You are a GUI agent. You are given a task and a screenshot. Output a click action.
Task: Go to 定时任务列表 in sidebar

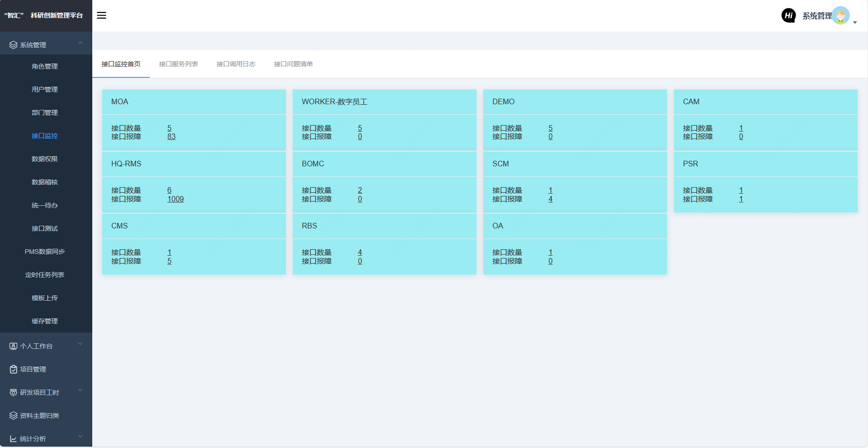tap(45, 275)
